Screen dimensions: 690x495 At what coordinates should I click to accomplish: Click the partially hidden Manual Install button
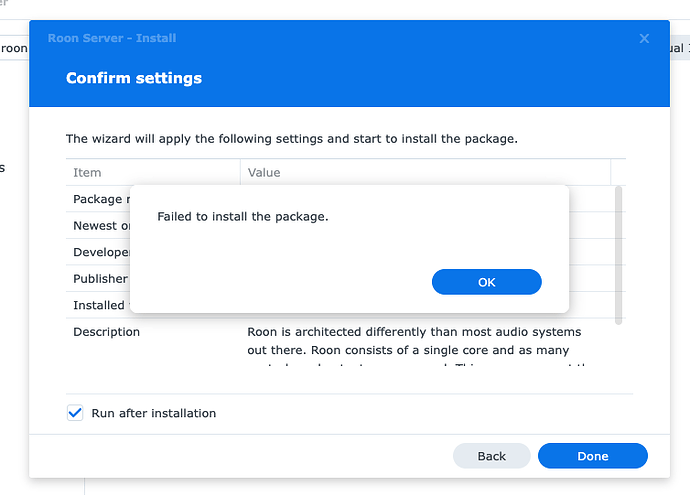tap(679, 48)
